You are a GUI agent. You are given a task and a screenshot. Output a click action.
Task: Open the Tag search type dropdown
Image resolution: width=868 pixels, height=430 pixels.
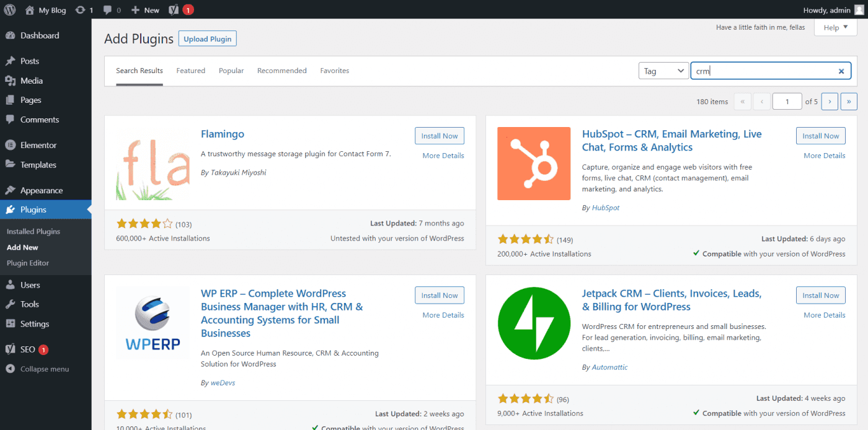(x=663, y=71)
